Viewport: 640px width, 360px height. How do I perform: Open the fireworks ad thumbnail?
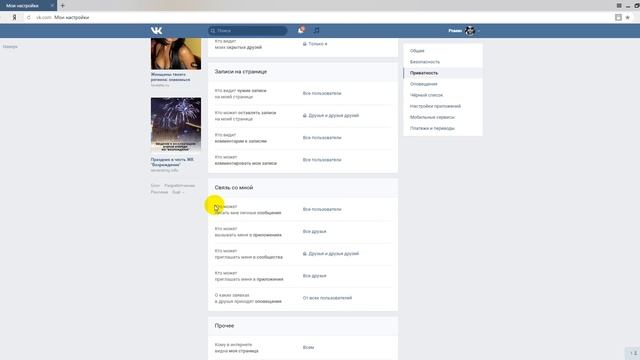[x=176, y=125]
